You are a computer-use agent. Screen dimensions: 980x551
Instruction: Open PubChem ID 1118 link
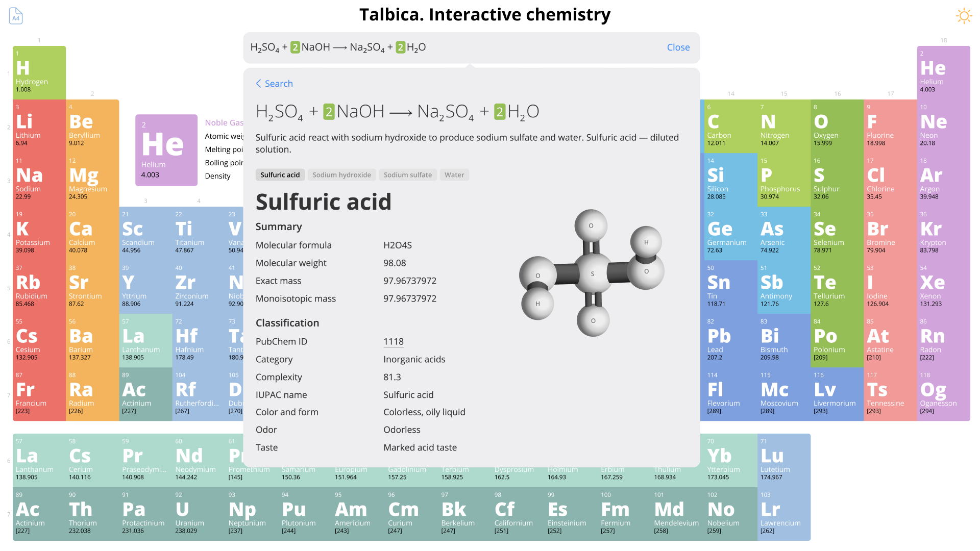[x=393, y=342]
